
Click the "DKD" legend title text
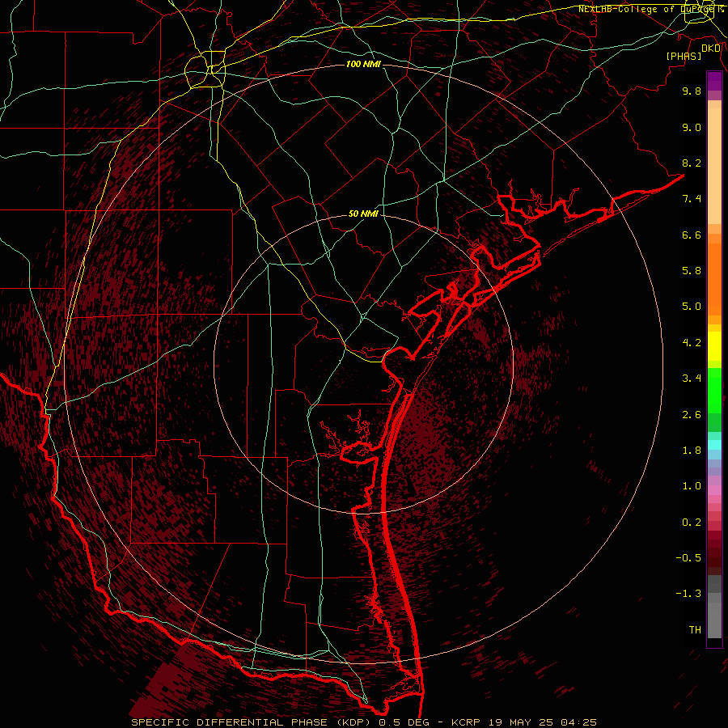pos(711,49)
